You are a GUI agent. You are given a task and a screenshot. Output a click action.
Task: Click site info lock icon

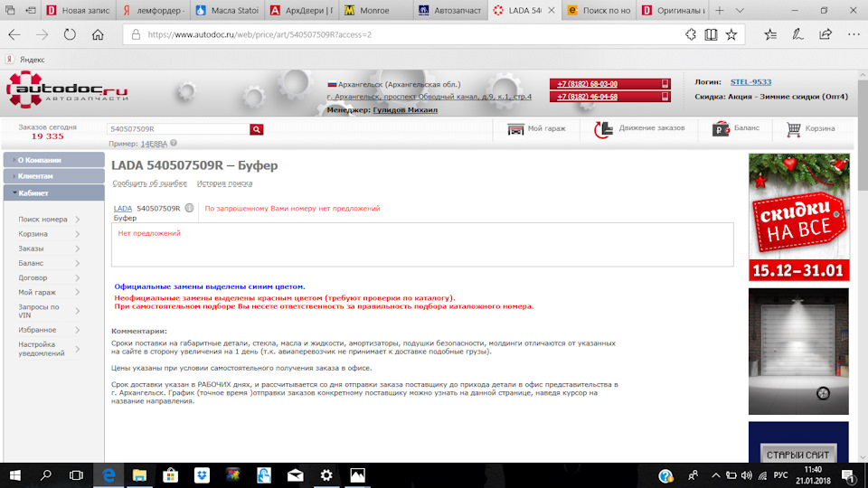point(136,35)
